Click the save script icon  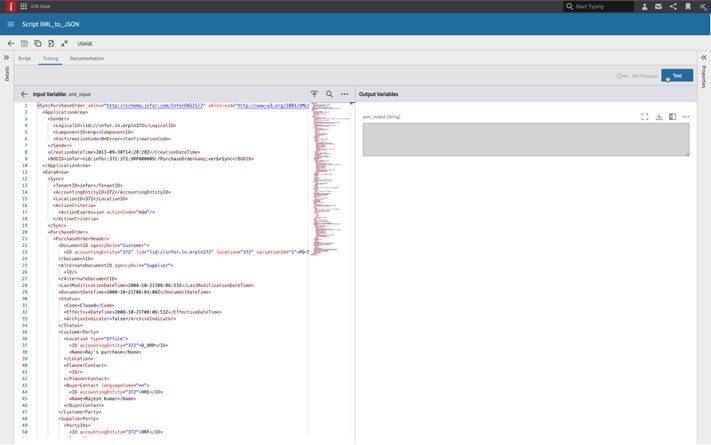tap(24, 44)
